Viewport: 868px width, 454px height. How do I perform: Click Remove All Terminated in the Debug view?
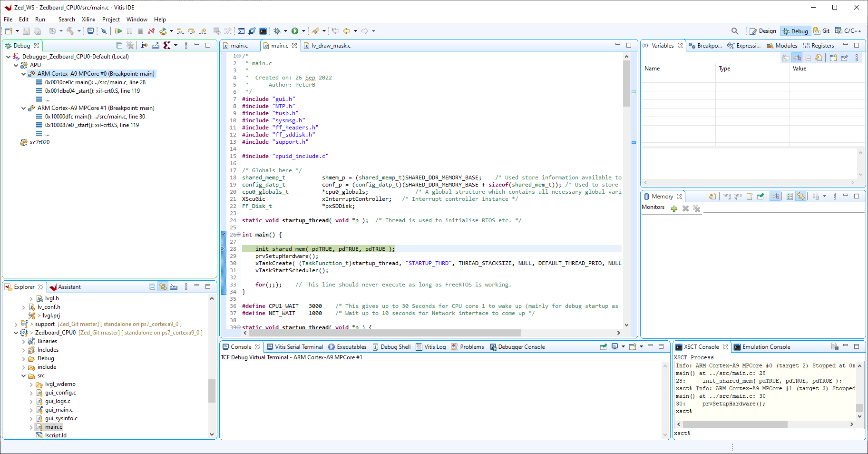(x=130, y=45)
